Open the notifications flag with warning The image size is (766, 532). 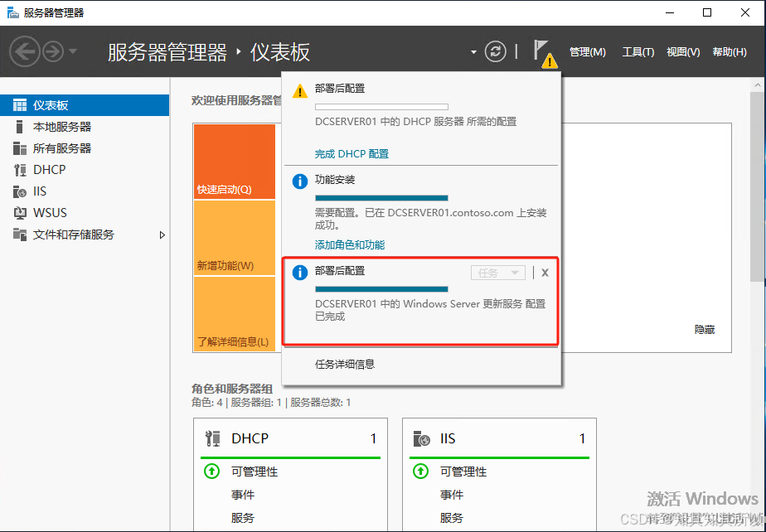[545, 53]
